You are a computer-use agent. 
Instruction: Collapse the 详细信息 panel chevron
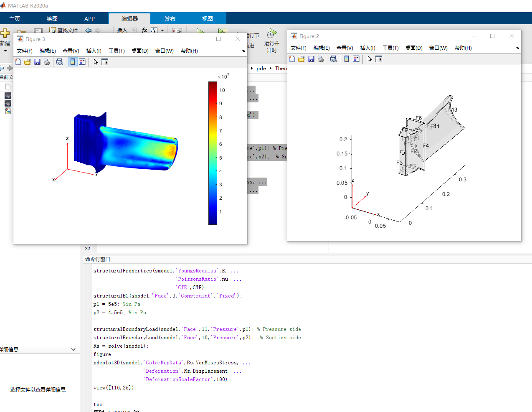click(73, 349)
